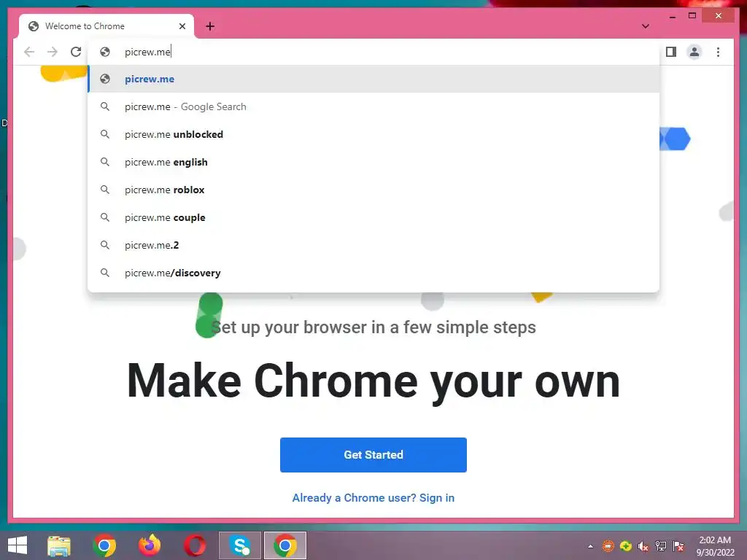Image resolution: width=747 pixels, height=560 pixels.
Task: Open a new tab with the plus button
Action: pyautogui.click(x=210, y=26)
